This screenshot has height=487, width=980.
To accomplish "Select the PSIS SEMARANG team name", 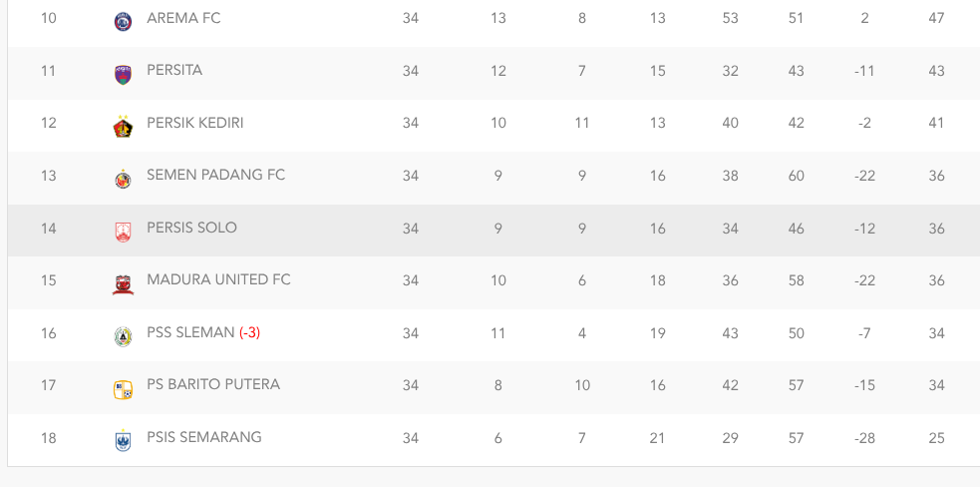I will coord(204,437).
